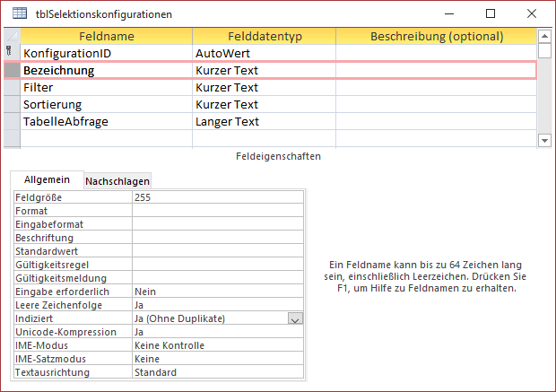Click the Eingabeformat property field

point(218,224)
